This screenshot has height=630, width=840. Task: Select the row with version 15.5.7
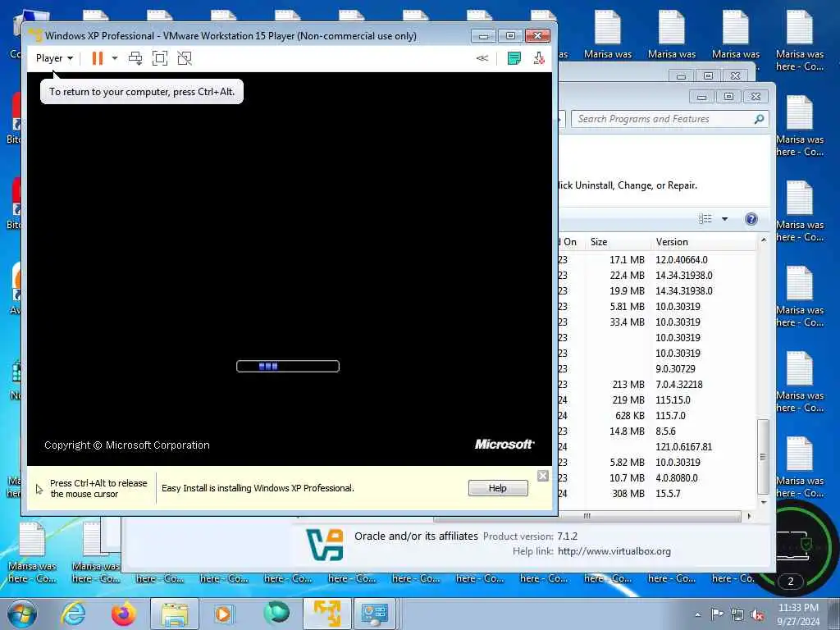[x=656, y=493]
